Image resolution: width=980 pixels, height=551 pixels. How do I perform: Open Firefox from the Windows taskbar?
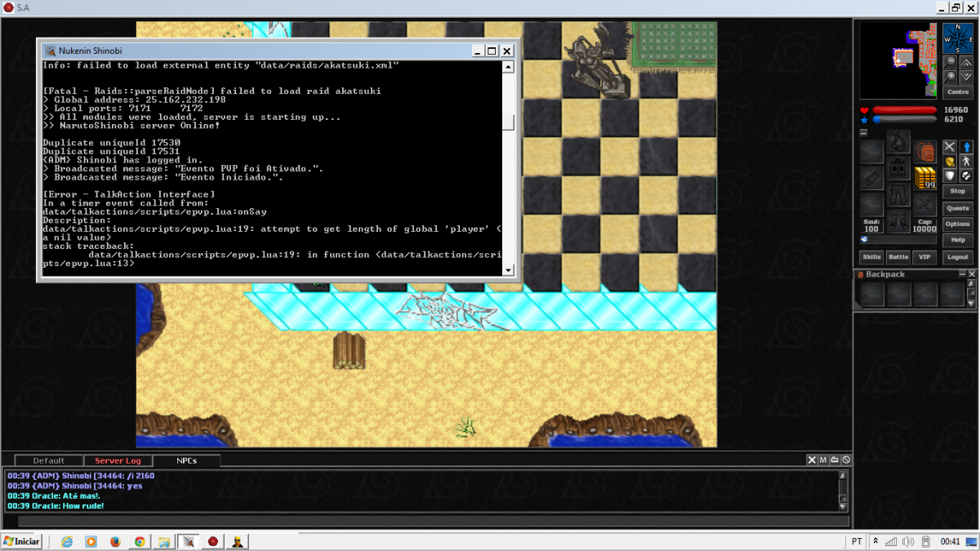pos(115,541)
